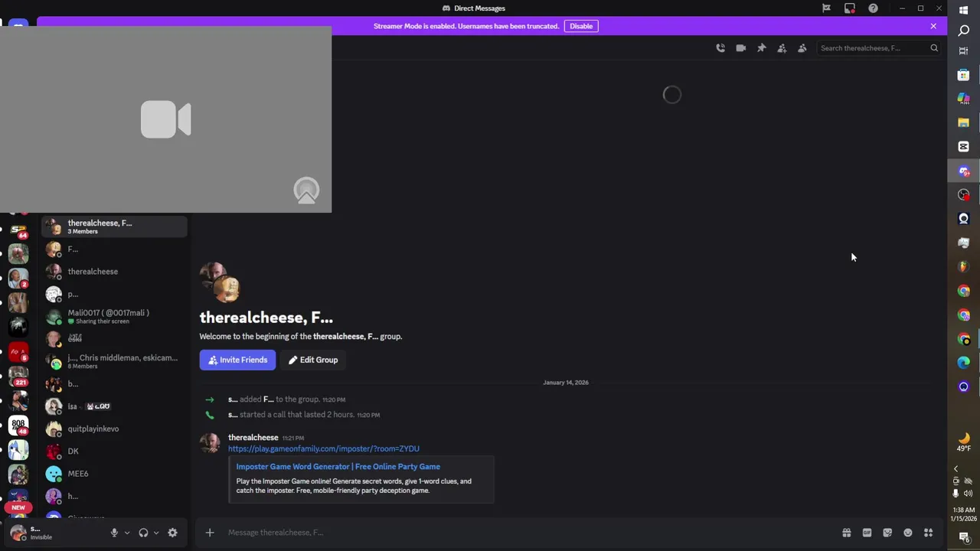Focus the Search therealcheese field
The width and height of the screenshot is (980, 551).
click(x=879, y=48)
